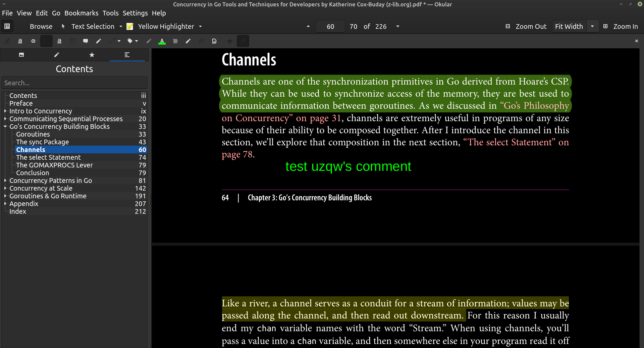
Task: Follow the "The select Statement" link
Action: click(x=509, y=142)
